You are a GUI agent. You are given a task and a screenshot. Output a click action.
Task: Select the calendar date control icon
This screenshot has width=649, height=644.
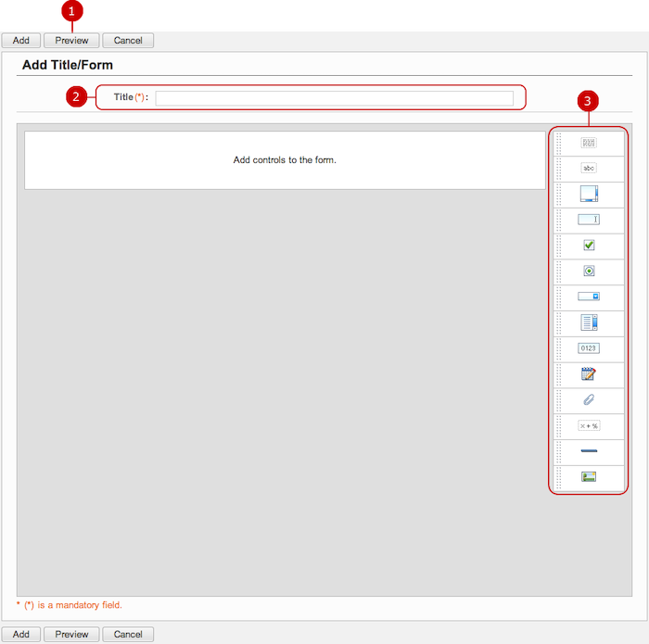(x=589, y=374)
